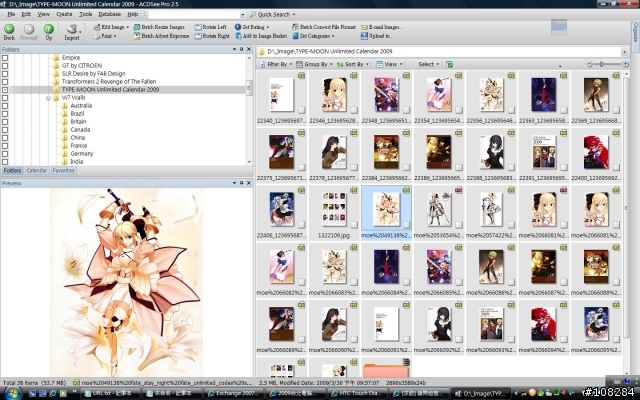Close the Folders pane
This screenshot has height=400, width=640.
(x=249, y=49)
